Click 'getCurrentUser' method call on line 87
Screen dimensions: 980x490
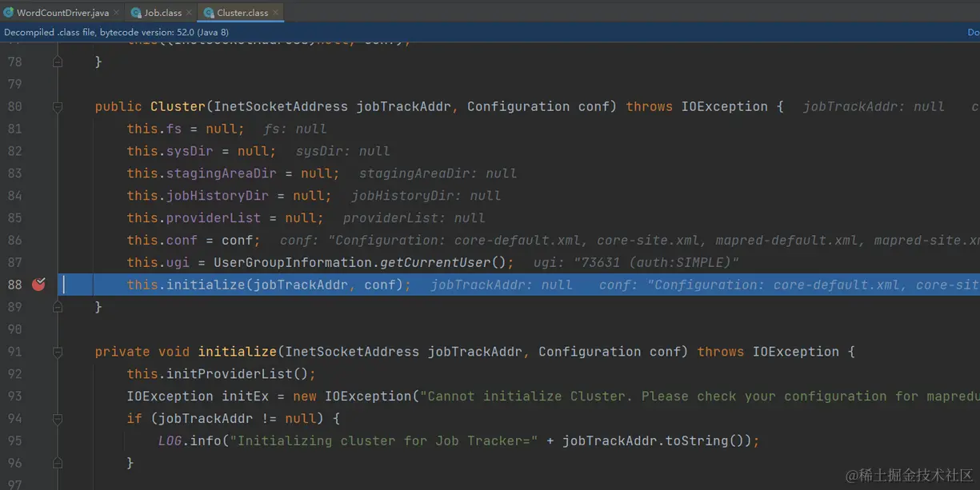coord(434,262)
